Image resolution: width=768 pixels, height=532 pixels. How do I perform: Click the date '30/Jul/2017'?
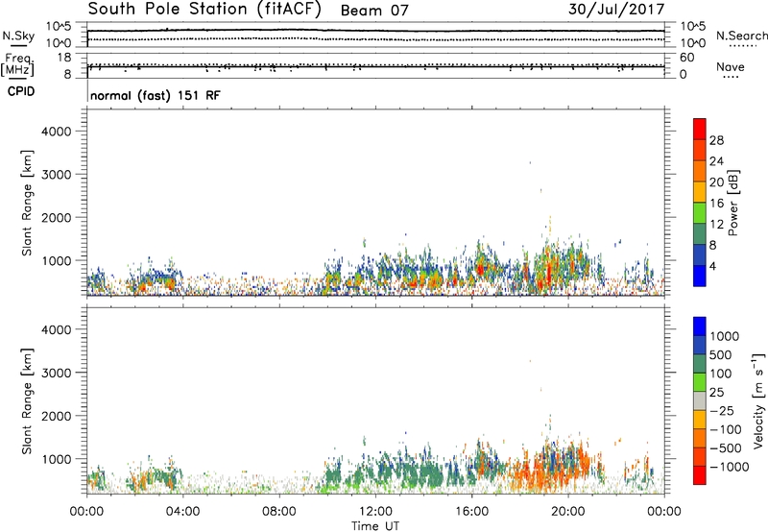[616, 10]
